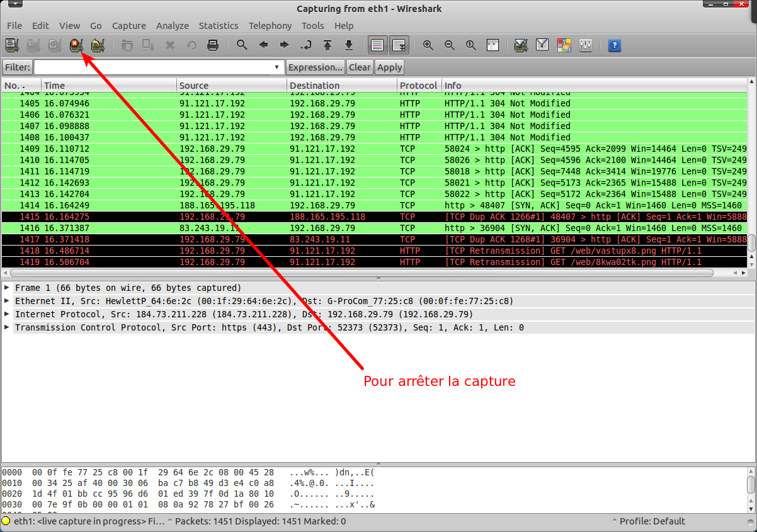This screenshot has width=757, height=532.
Task: Expand the Internet Protocol tree node
Action: (x=7, y=314)
